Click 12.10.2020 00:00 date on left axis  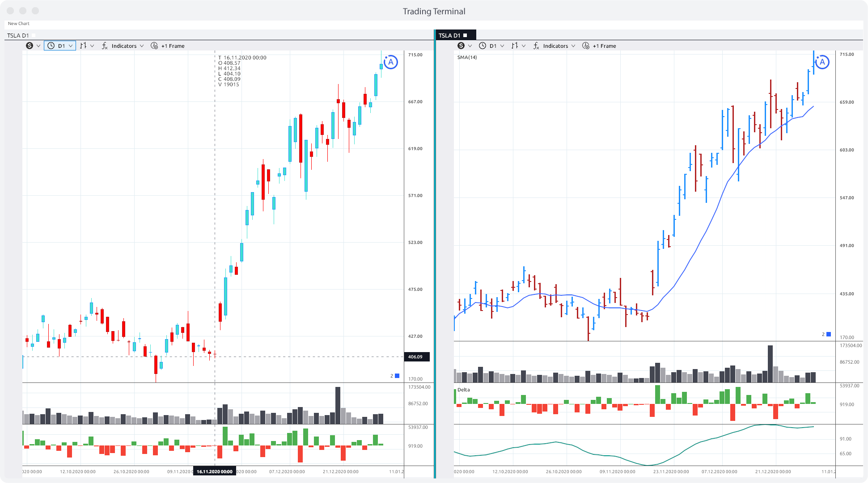point(78,471)
